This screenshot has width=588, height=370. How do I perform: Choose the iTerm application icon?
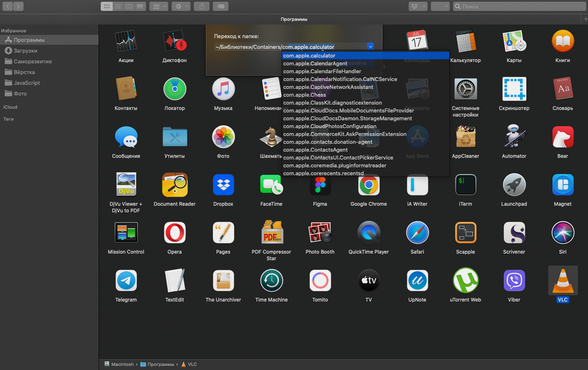[465, 185]
